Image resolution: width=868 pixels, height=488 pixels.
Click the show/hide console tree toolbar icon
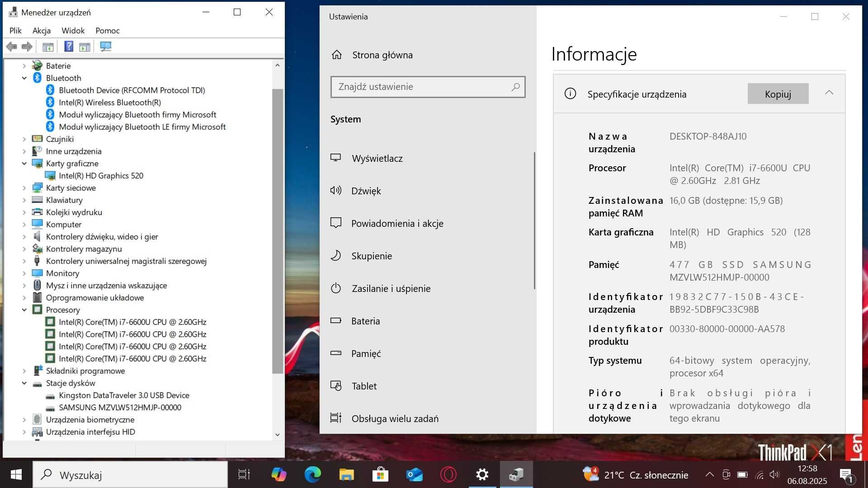(x=48, y=47)
